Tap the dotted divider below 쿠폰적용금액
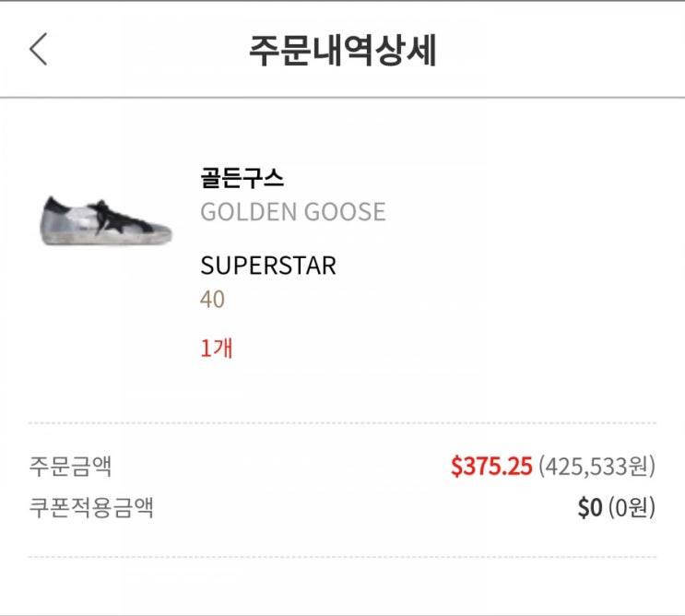Image resolution: width=685 pixels, height=616 pixels. (x=342, y=557)
